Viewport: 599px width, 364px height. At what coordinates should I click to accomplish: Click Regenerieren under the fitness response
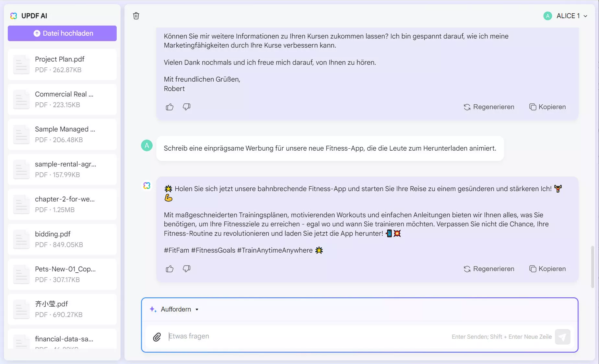tap(494, 269)
